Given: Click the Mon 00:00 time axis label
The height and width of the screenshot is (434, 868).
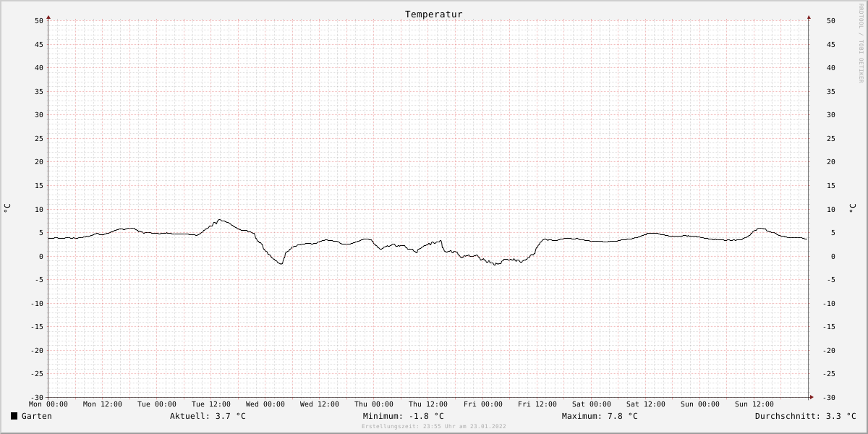Looking at the screenshot, I should pos(48,404).
